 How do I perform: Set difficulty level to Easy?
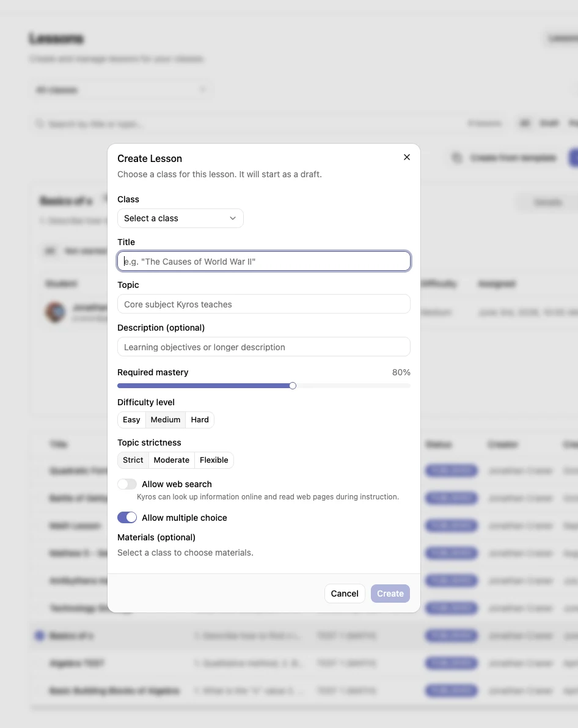pos(131,420)
